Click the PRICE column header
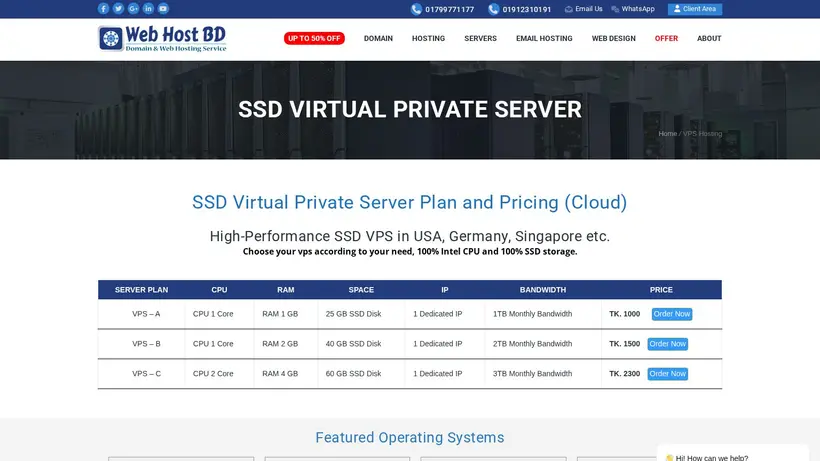Image resolution: width=820 pixels, height=461 pixels. click(x=661, y=290)
